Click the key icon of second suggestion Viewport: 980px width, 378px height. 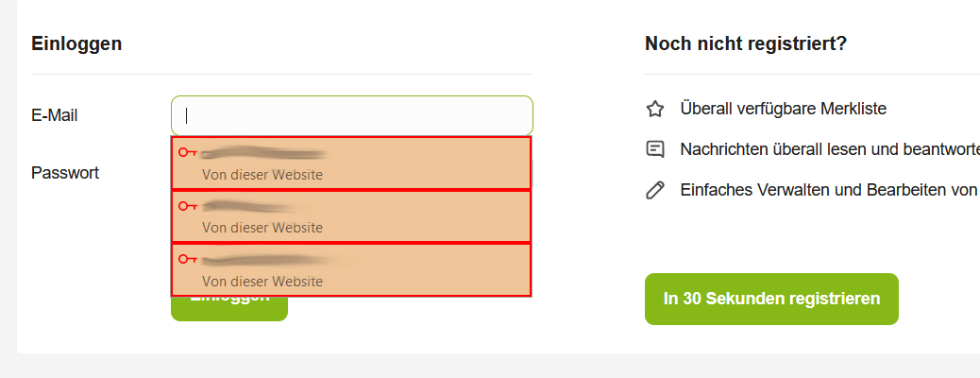click(x=187, y=206)
